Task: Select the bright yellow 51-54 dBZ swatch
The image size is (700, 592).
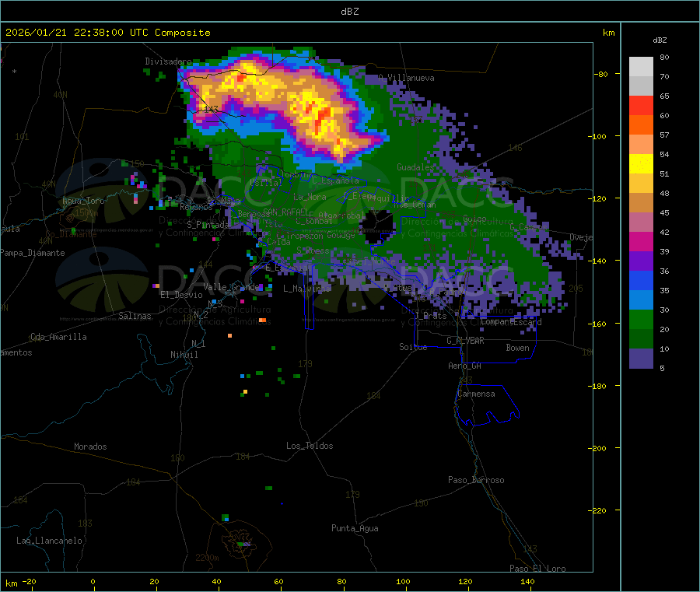Action: [x=641, y=163]
